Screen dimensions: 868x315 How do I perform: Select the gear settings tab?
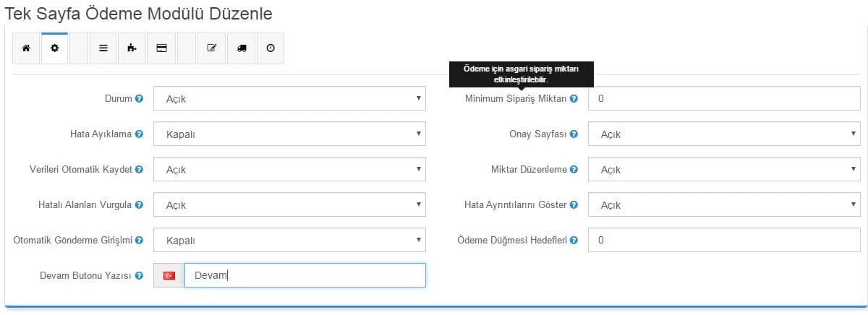(x=54, y=48)
